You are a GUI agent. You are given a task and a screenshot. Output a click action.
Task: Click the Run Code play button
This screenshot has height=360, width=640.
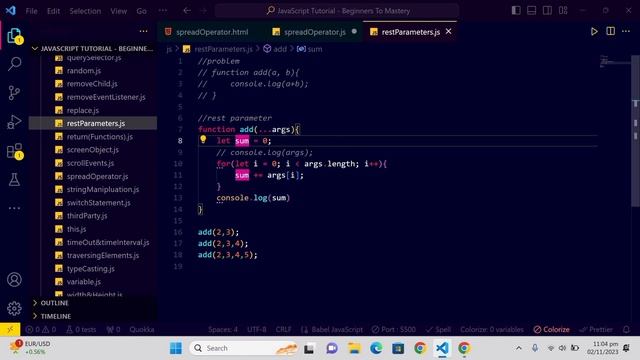click(x=594, y=31)
